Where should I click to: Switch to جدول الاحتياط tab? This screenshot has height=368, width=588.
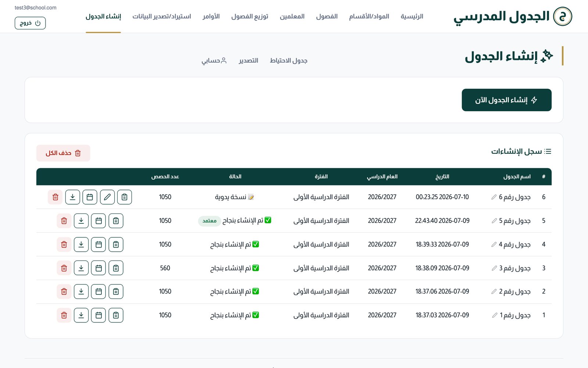[x=288, y=60]
